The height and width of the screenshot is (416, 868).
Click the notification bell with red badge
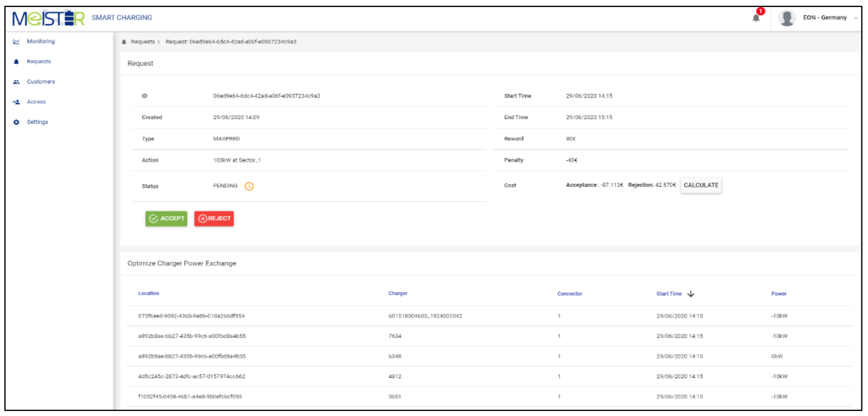(x=756, y=17)
